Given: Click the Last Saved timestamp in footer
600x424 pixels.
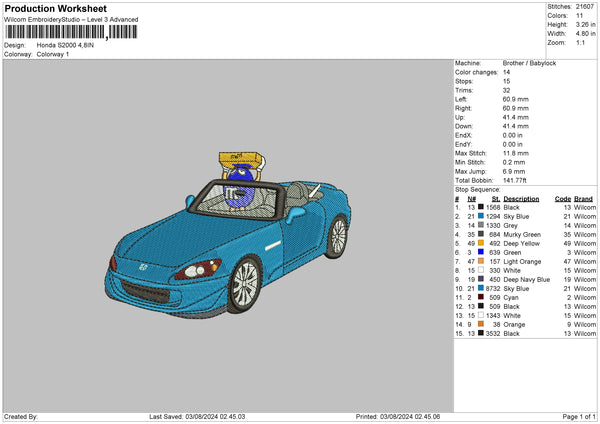Looking at the screenshot, I should [x=196, y=416].
